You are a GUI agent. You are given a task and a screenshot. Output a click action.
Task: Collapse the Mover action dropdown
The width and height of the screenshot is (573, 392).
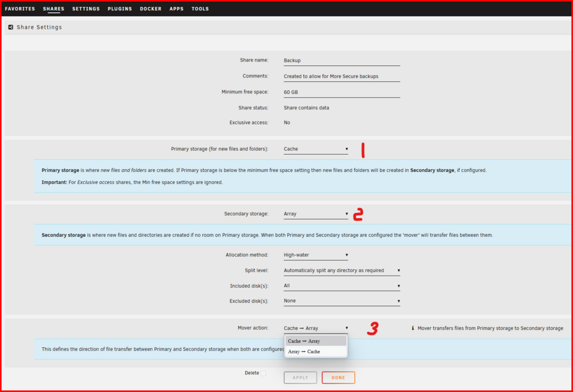point(316,328)
